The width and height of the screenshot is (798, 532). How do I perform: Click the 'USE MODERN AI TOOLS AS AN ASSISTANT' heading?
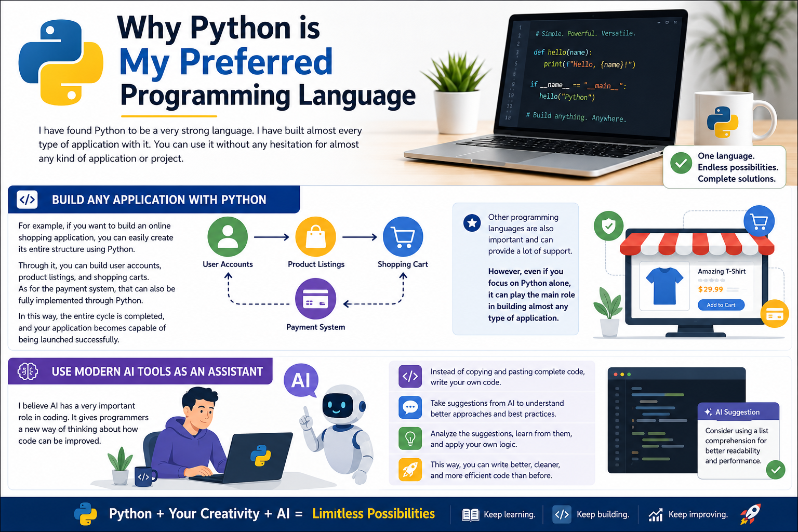coord(157,371)
